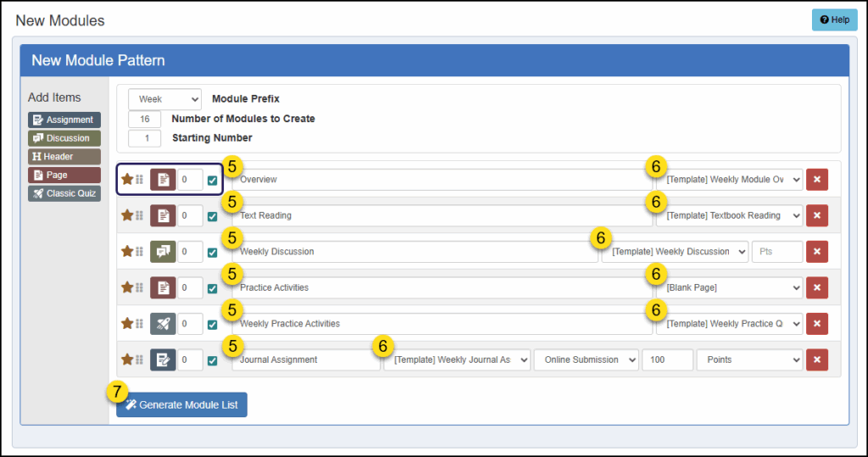Remove the Journal Assignment row with the red X

click(x=817, y=359)
